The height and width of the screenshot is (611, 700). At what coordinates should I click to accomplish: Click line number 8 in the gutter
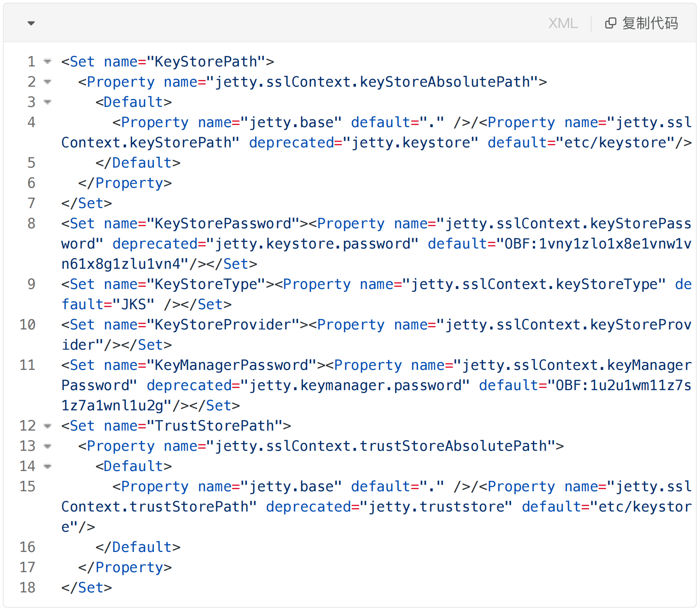[31, 223]
